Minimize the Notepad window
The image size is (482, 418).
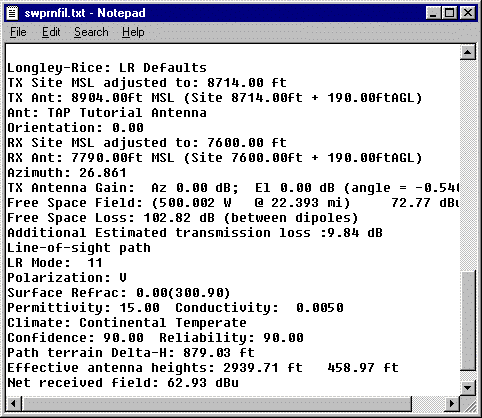coord(433,13)
